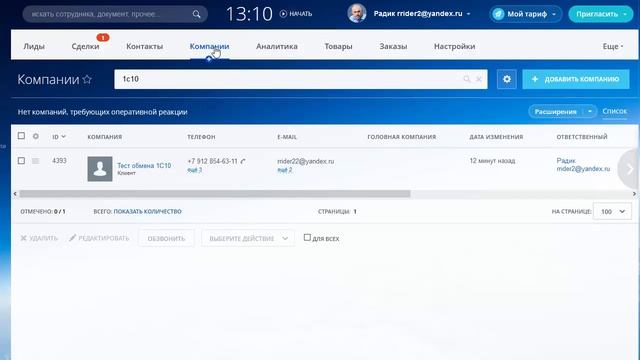Start the workday with the НАЧАТЬ play icon
This screenshot has height=360, width=640.
283,14
